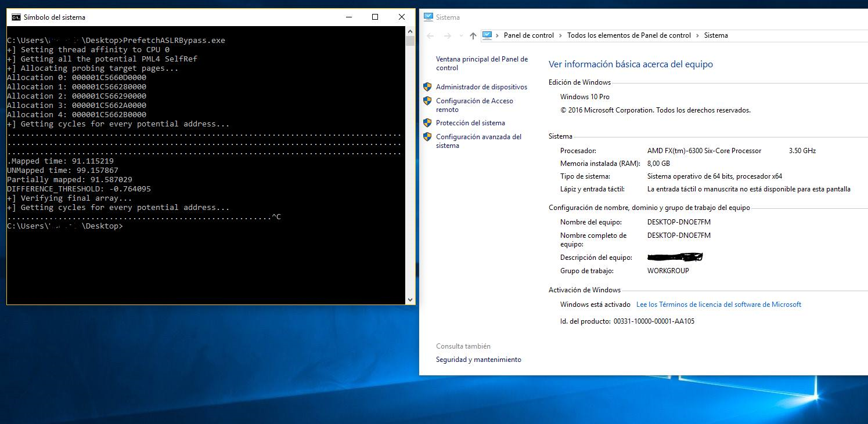Select Sistema breadcrumb item
Image resolution: width=868 pixels, height=424 pixels.
[x=716, y=35]
